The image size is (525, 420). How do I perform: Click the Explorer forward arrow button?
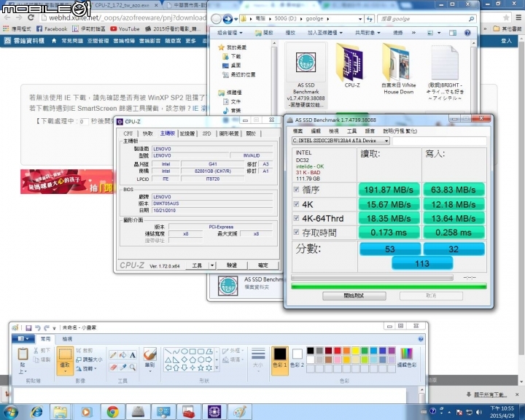[227, 19]
